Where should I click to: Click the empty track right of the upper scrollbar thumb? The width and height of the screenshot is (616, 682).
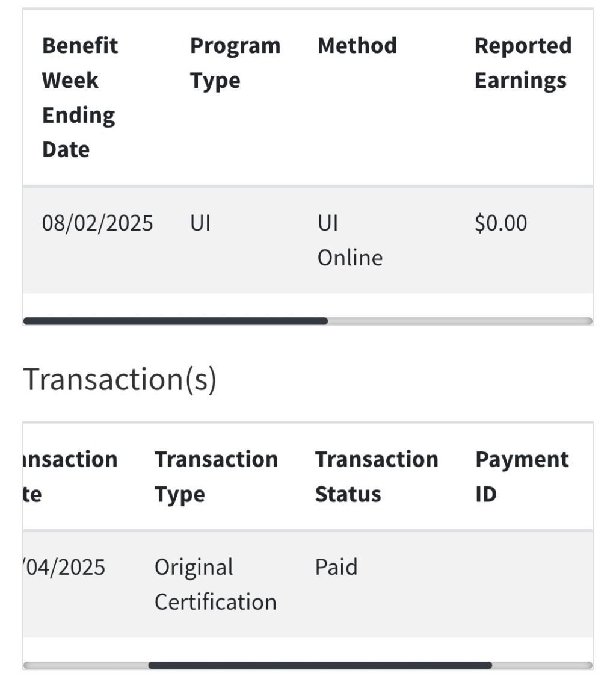[x=460, y=321]
